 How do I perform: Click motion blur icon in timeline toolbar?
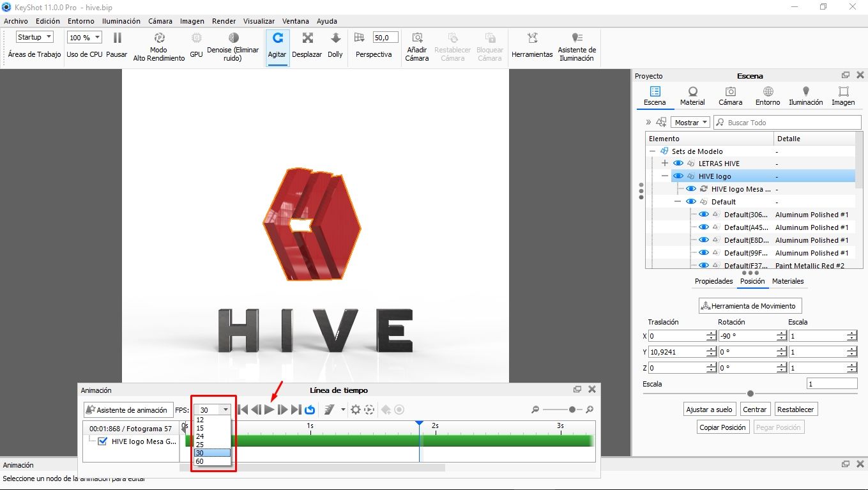[x=330, y=410]
